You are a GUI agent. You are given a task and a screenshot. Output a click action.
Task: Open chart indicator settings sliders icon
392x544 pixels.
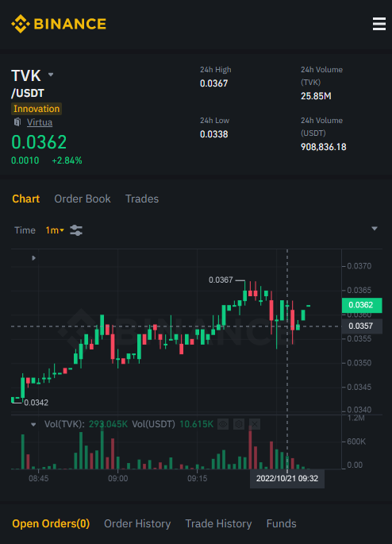coord(76,230)
